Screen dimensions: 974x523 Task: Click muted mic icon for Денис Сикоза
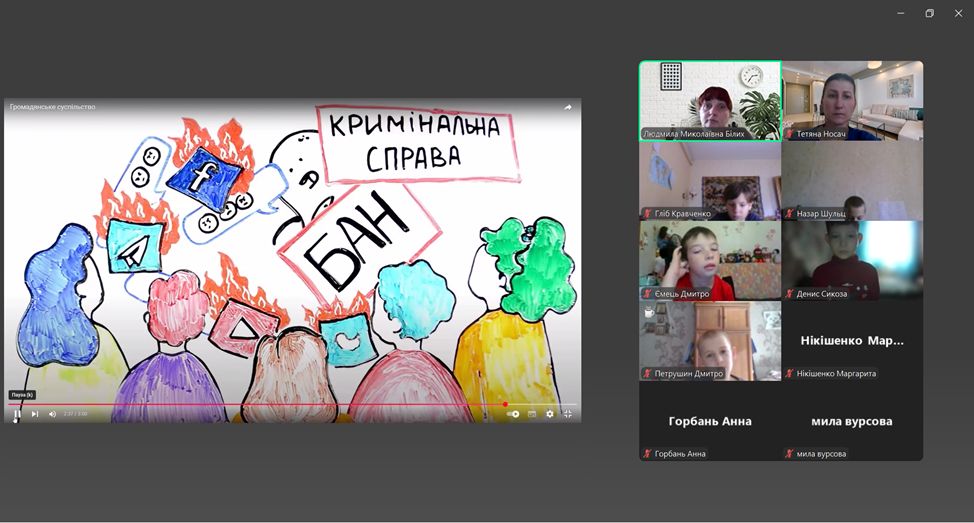click(x=790, y=294)
